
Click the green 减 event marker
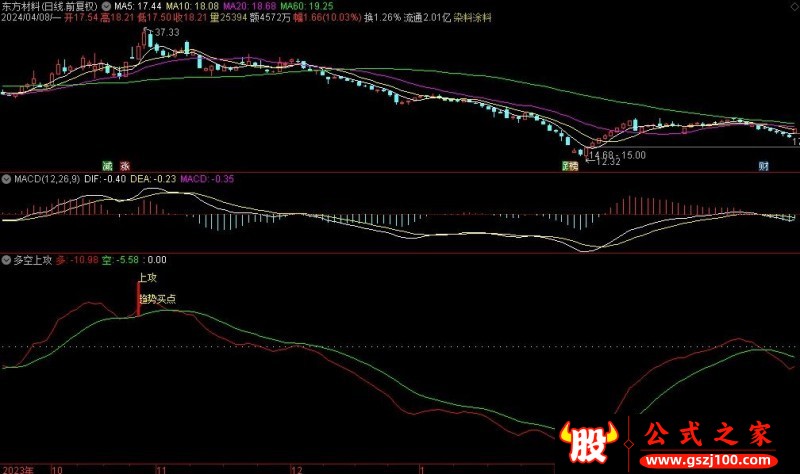(x=107, y=166)
